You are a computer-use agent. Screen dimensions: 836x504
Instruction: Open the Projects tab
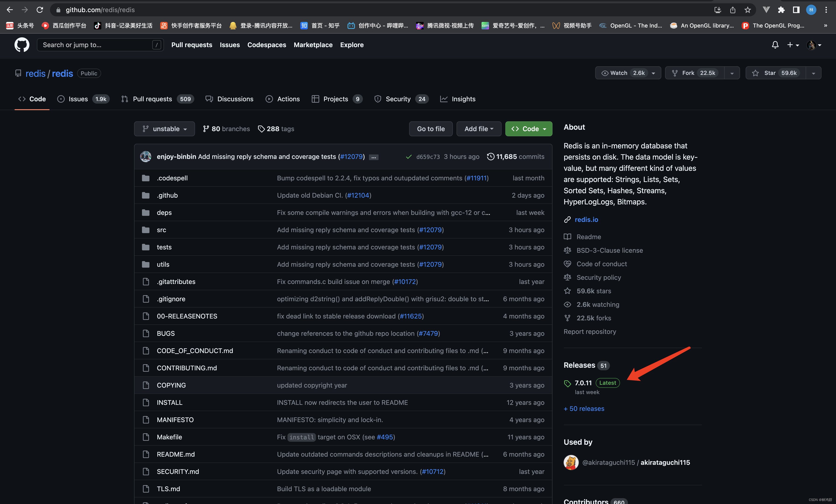click(x=337, y=99)
